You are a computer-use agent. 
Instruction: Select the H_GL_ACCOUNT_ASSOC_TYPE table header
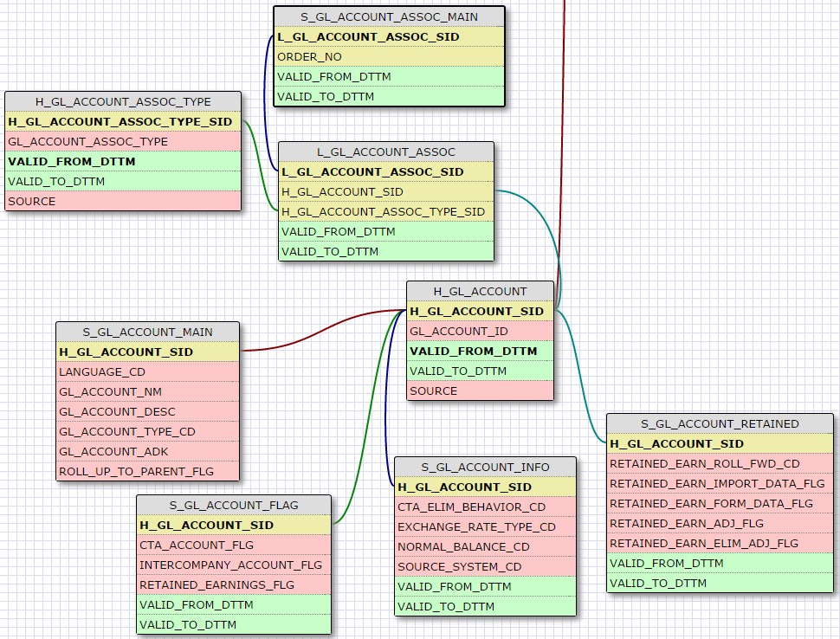click(123, 101)
